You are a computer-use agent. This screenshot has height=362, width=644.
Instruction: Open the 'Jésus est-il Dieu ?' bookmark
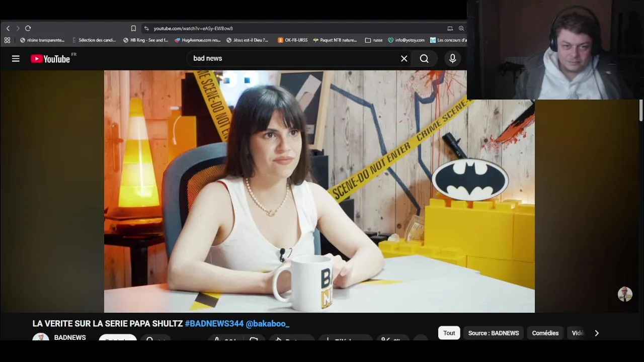(x=248, y=40)
